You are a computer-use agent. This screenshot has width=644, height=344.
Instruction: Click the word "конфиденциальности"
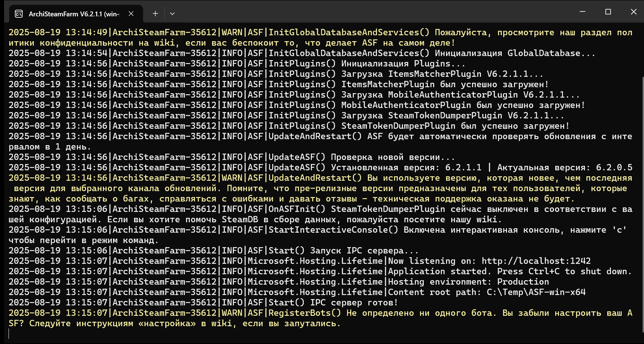pos(87,43)
